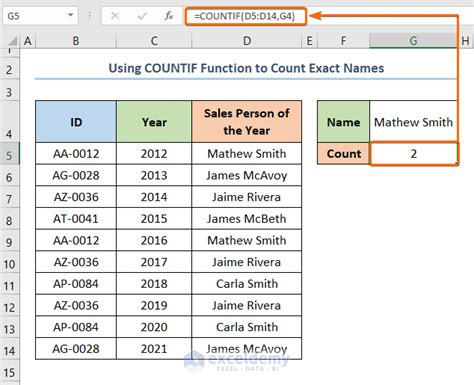Viewport: 474px width, 385px height.
Task: Select row 9 header
Action: (x=9, y=241)
